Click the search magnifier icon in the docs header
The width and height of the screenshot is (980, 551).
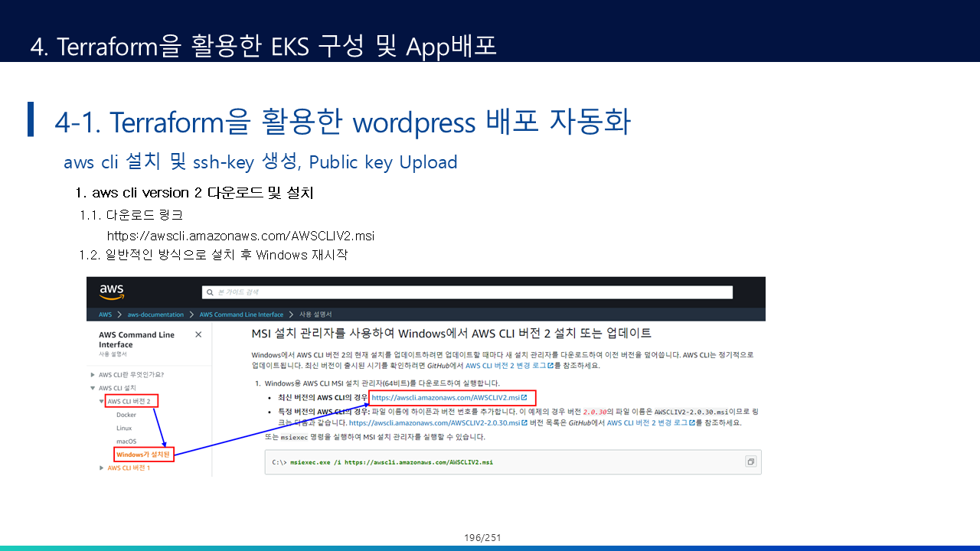point(210,292)
